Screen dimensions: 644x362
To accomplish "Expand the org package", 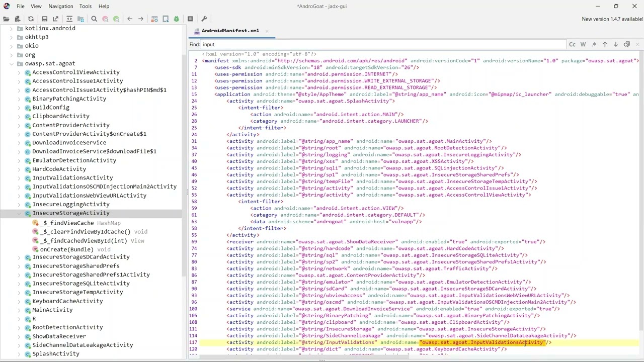I will (12, 54).
